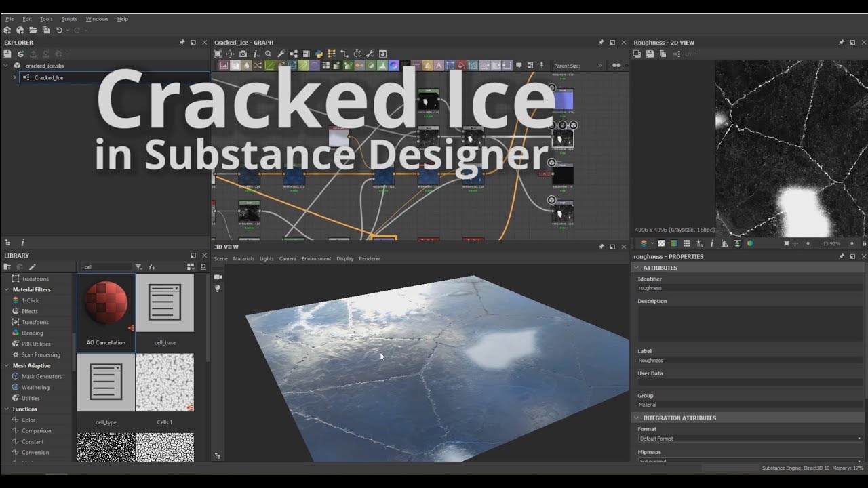This screenshot has width=868, height=488.
Task: Collapse the INTEGRATION ATTRIBUTES section
Action: (x=637, y=418)
